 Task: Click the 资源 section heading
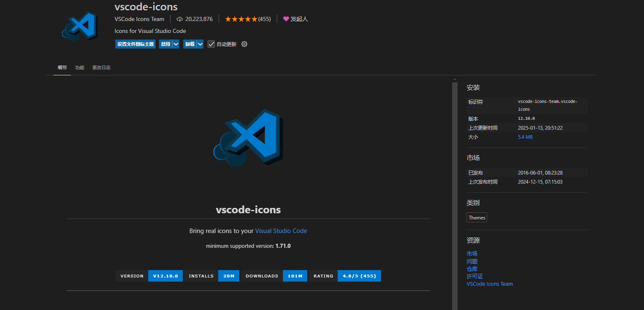point(473,240)
